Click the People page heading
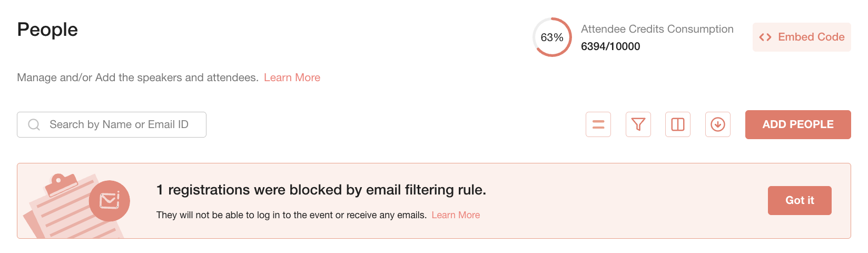Screen dimensions: 868x253 tap(47, 30)
